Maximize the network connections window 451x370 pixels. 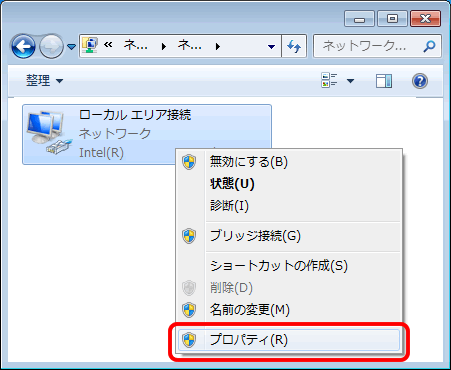pyautogui.click(x=392, y=19)
